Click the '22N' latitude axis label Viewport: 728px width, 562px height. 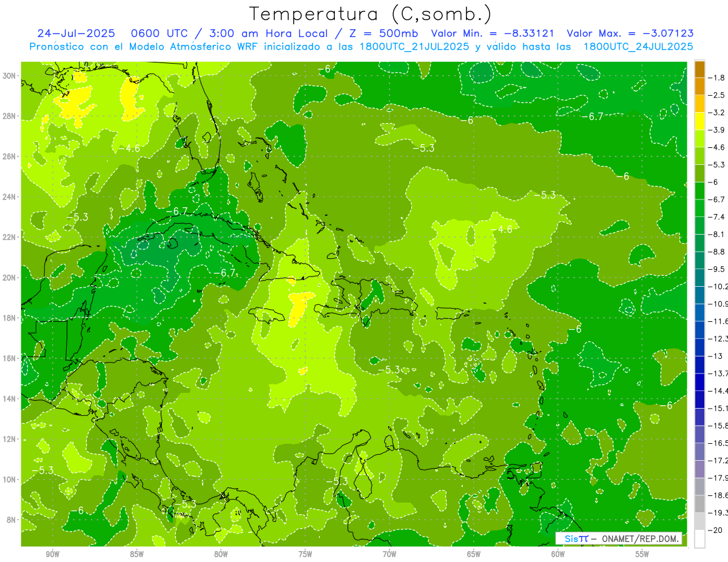pos(10,237)
